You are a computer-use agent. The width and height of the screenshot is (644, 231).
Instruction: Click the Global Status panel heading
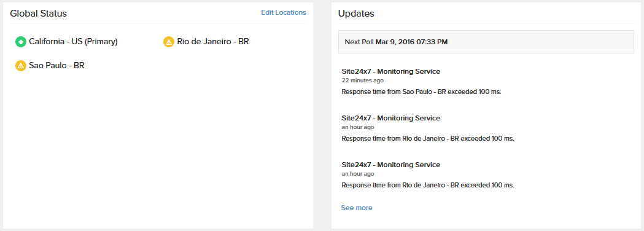[x=38, y=14]
